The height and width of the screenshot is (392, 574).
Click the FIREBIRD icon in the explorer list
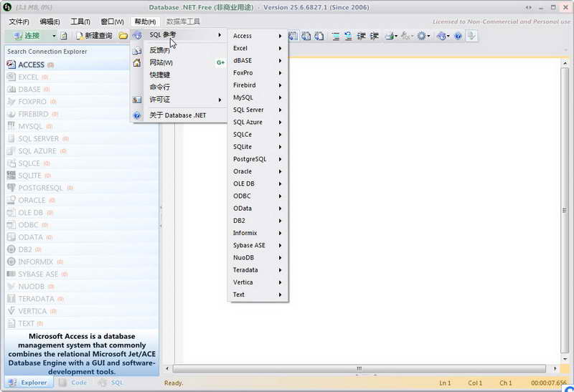(x=11, y=114)
